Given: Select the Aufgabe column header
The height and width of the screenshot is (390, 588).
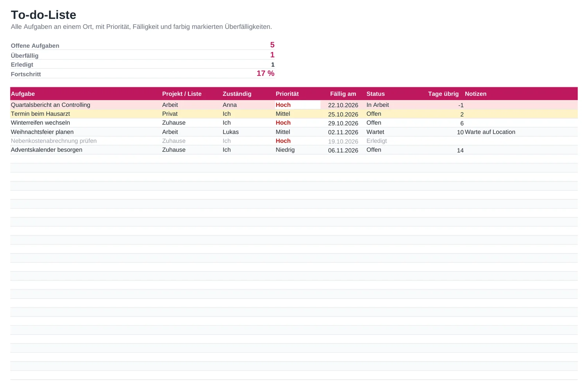Looking at the screenshot, I should (x=23, y=94).
